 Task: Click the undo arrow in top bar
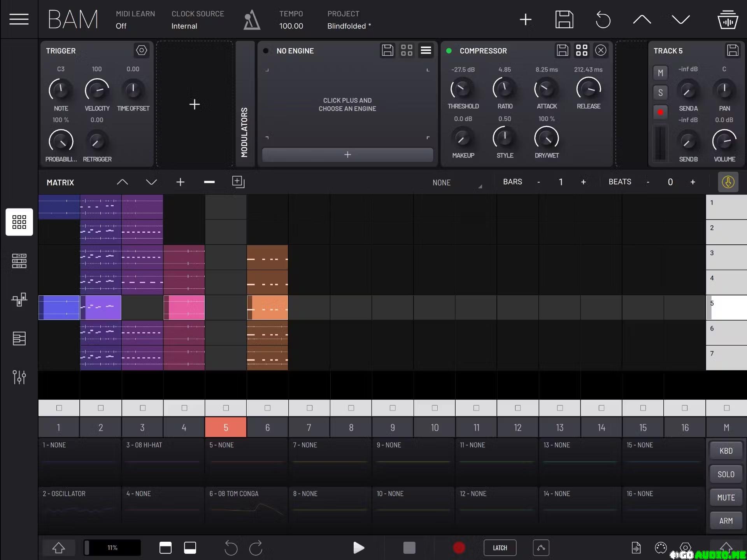[603, 19]
